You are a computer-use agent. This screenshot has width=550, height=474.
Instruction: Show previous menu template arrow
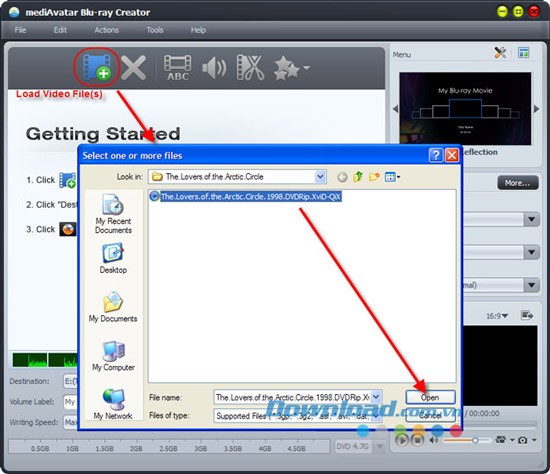[396, 109]
